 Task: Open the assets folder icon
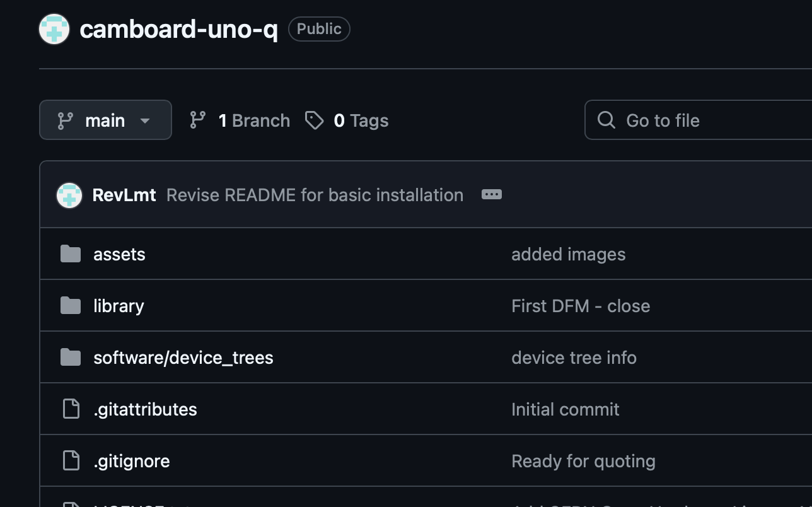click(x=71, y=253)
